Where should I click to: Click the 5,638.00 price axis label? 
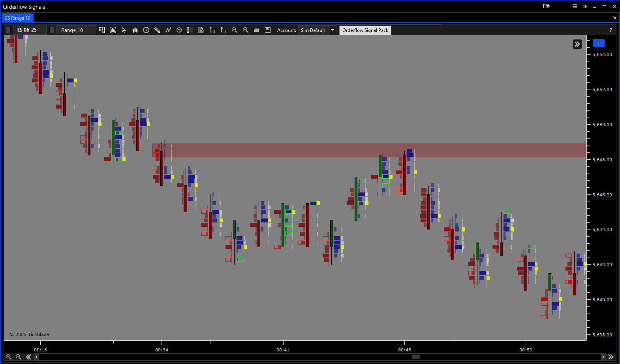[x=602, y=335]
